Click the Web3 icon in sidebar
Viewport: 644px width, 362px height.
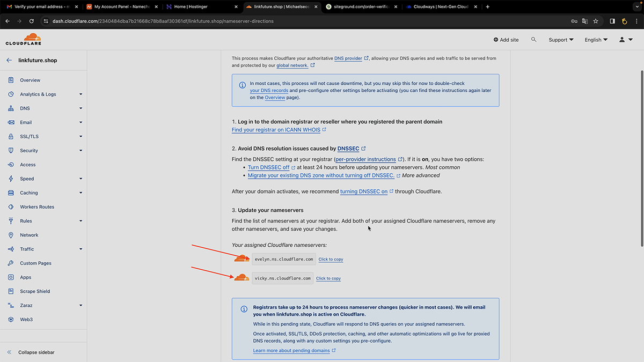[x=11, y=320]
